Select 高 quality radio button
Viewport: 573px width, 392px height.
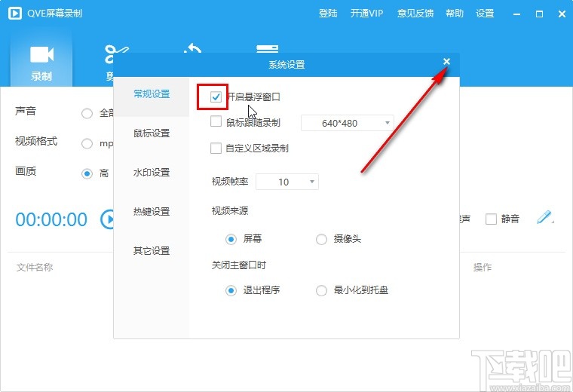[x=87, y=173]
